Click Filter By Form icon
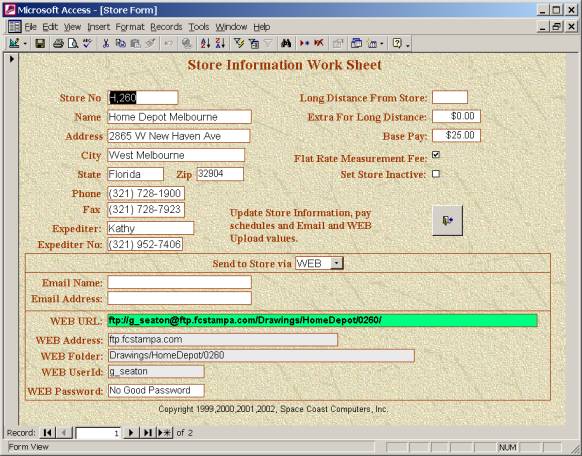This screenshot has width=582, height=456. pos(254,43)
